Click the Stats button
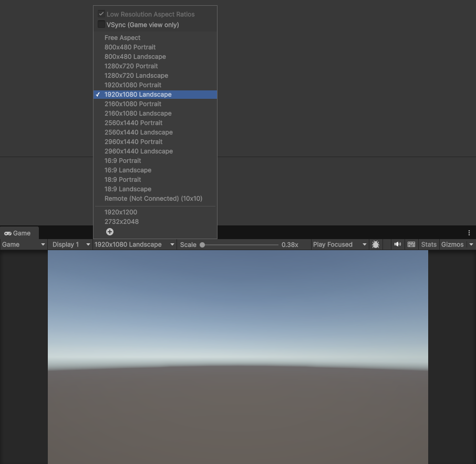The width and height of the screenshot is (476, 464). 429,244
